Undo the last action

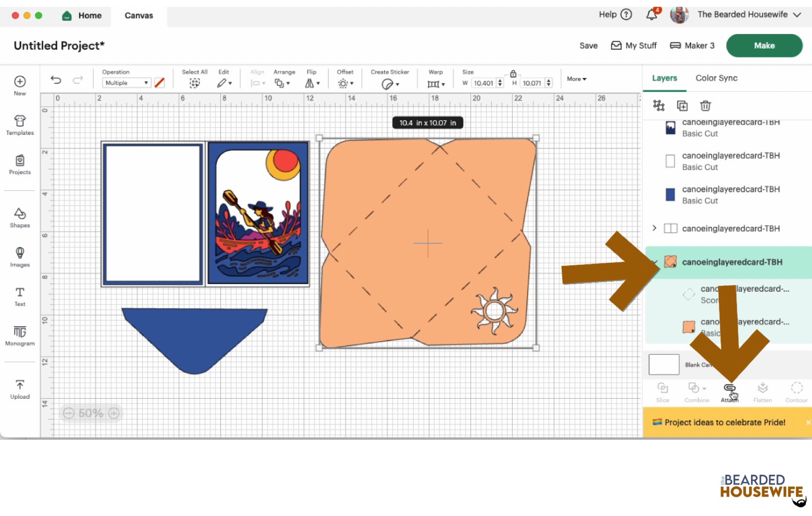(x=56, y=80)
